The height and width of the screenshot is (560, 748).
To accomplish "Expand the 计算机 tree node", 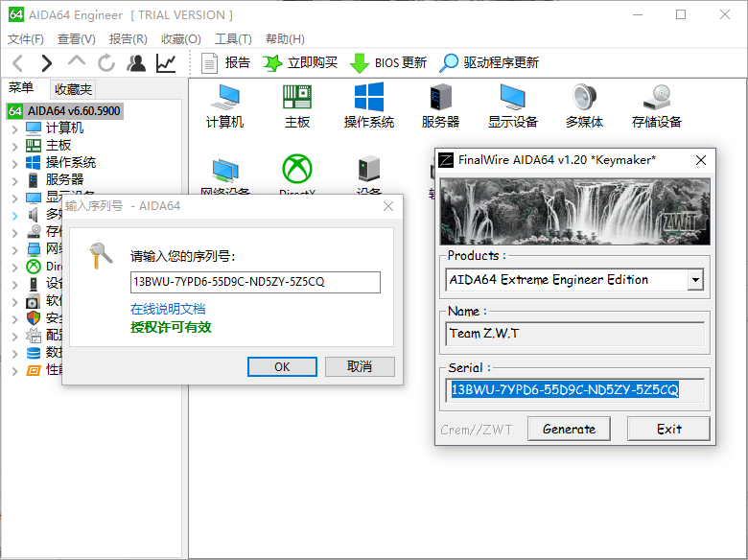I will coord(14,128).
